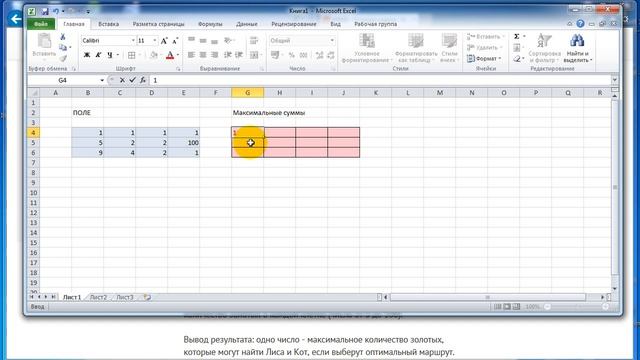Click the Borders grid icon

[x=131, y=55]
